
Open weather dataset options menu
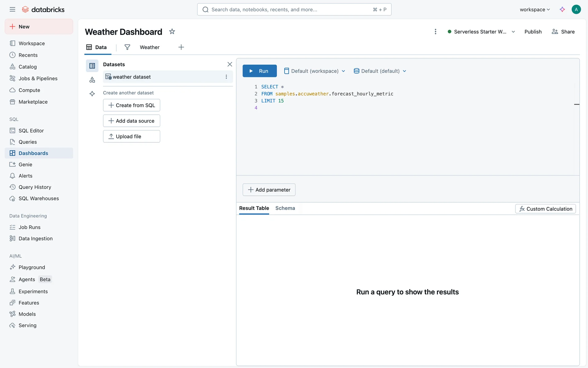tap(226, 77)
